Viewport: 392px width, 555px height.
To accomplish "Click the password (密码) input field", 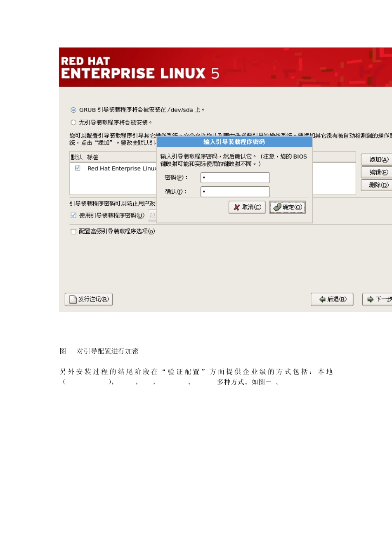I will click(x=235, y=178).
